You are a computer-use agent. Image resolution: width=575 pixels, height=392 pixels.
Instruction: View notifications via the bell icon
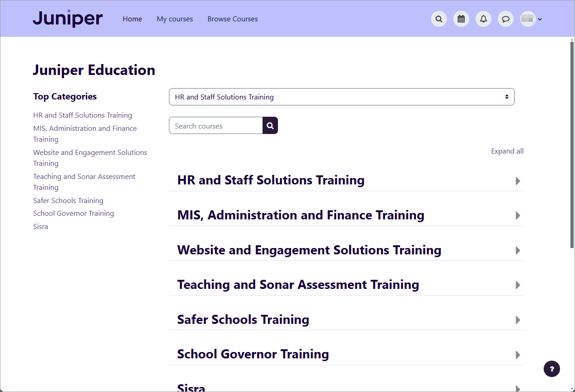483,19
